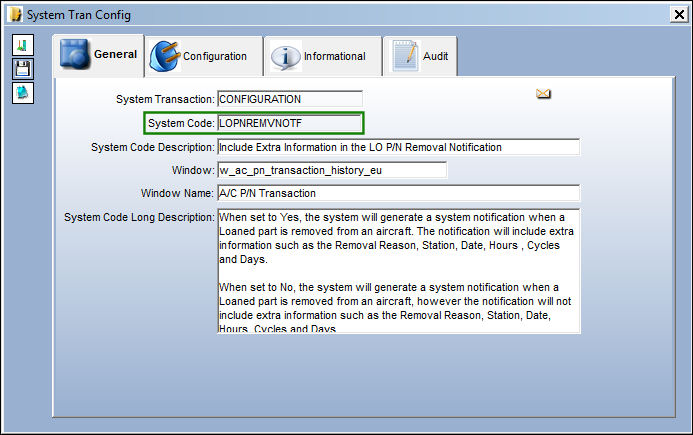Viewport: 693px width, 435px height.
Task: Click the General tab's blue screen icon
Action: [75, 54]
